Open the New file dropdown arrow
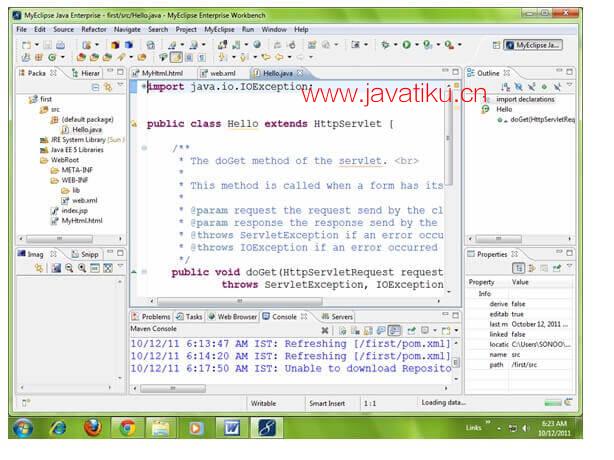614x460 pixels. pos(36,45)
